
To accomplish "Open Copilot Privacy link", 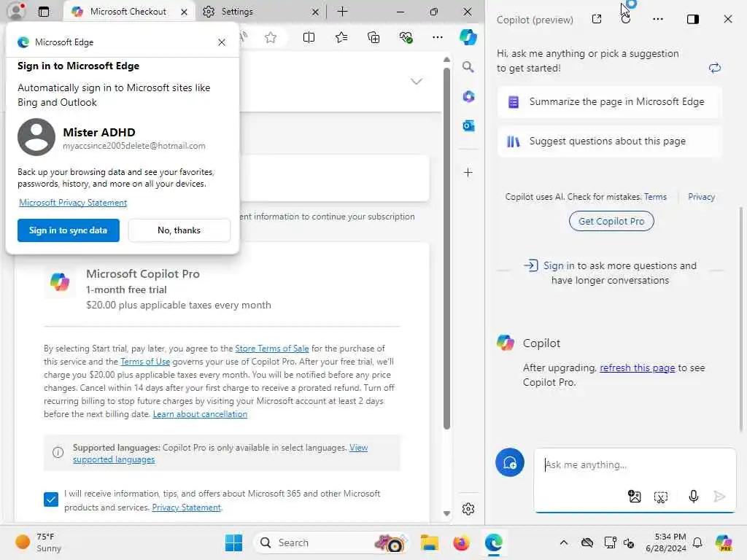I will (x=701, y=197).
